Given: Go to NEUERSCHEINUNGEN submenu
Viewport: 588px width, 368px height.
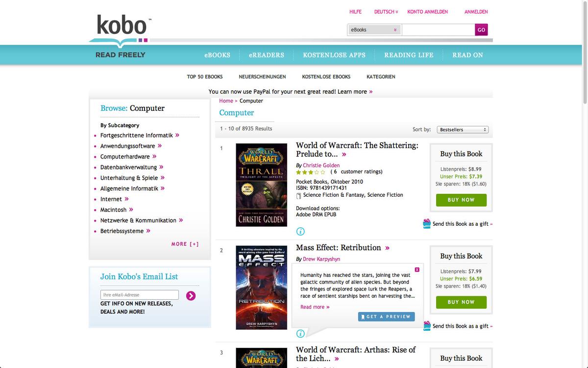Looking at the screenshot, I should [262, 77].
